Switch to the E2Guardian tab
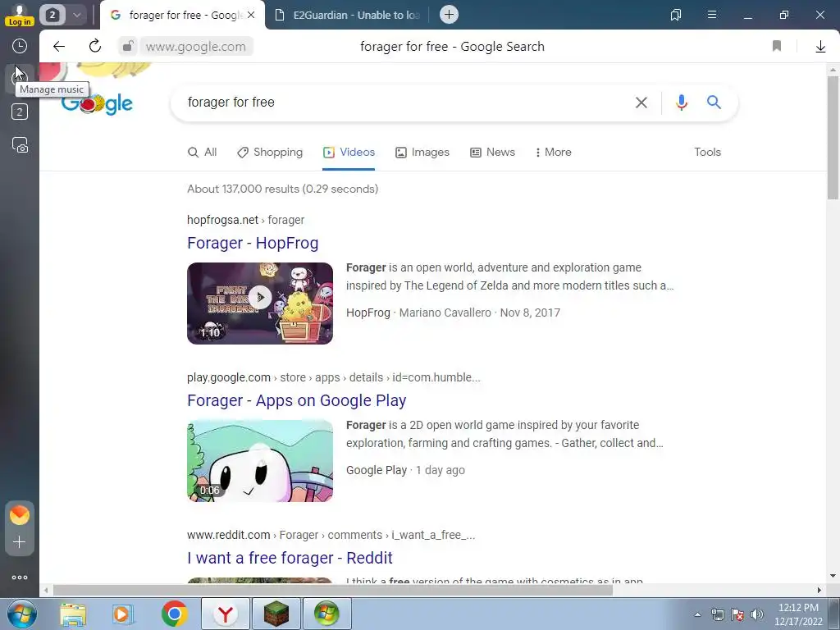The height and width of the screenshot is (630, 840). (348, 15)
